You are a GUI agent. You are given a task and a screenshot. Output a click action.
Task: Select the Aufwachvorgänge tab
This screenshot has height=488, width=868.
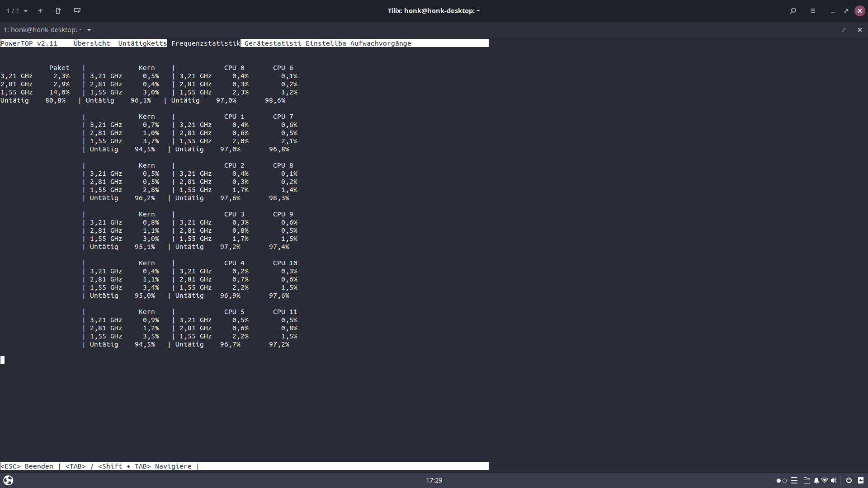(381, 43)
